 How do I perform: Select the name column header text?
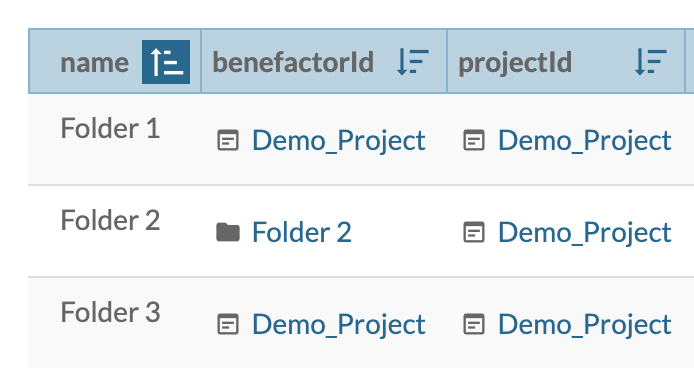click(95, 62)
